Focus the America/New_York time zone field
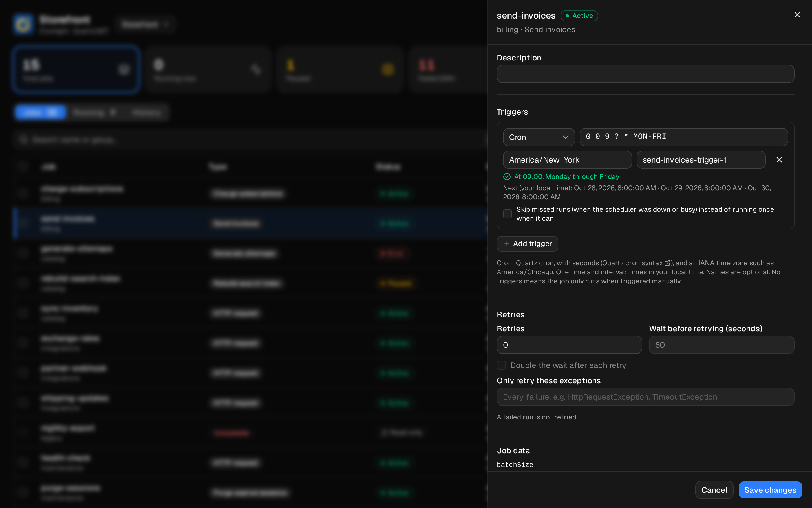 pyautogui.click(x=567, y=160)
